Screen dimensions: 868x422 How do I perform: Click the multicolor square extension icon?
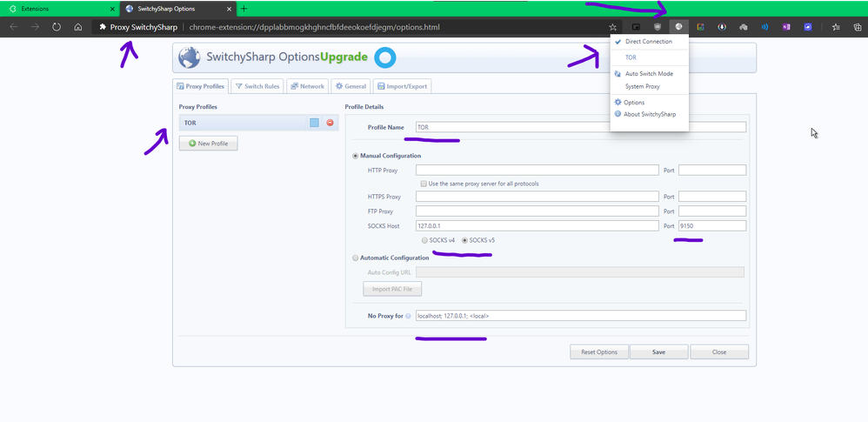point(700,27)
